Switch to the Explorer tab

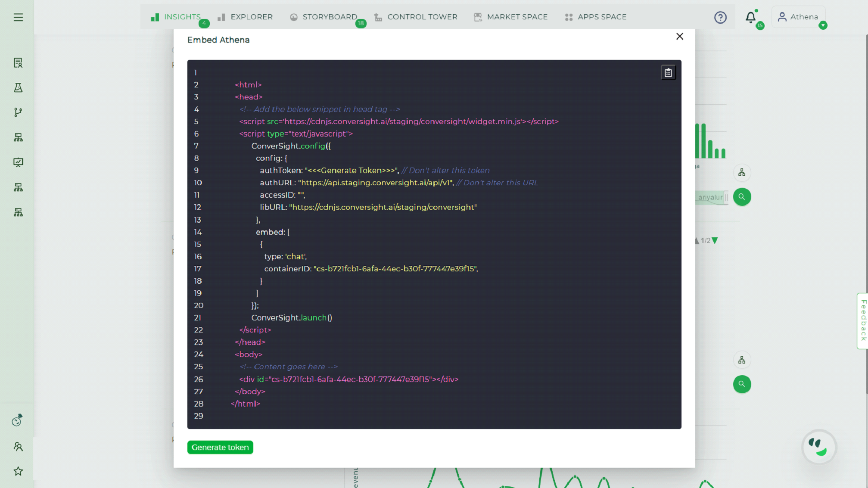pyautogui.click(x=245, y=17)
